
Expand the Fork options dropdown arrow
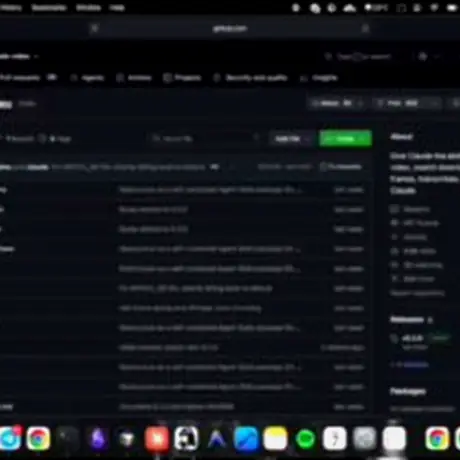pyautogui.click(x=435, y=103)
